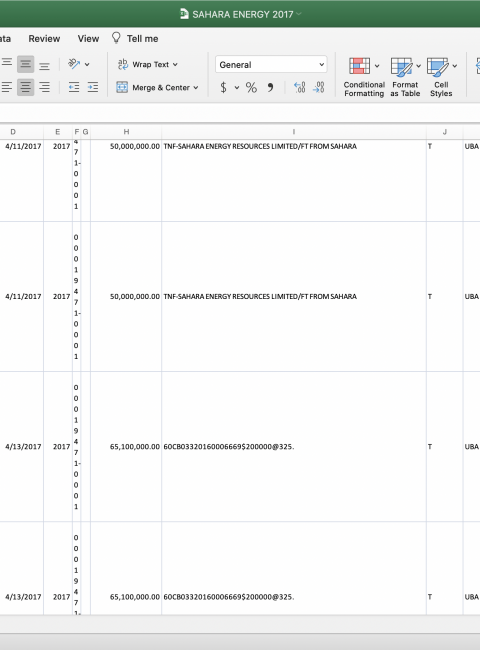The height and width of the screenshot is (650, 480).
Task: Apply comma style number format
Action: click(270, 87)
